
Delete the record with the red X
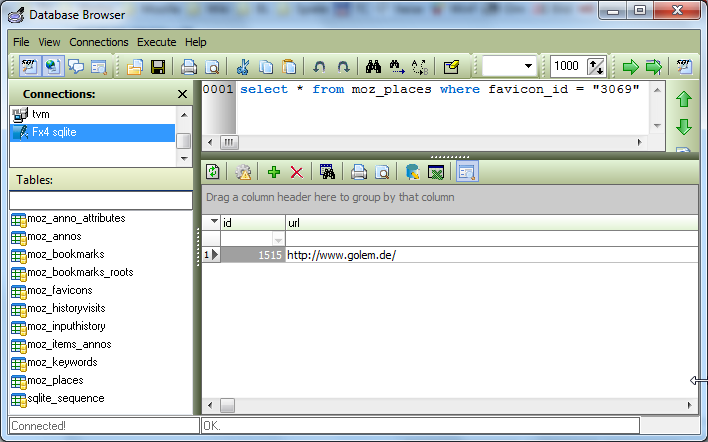(296, 172)
